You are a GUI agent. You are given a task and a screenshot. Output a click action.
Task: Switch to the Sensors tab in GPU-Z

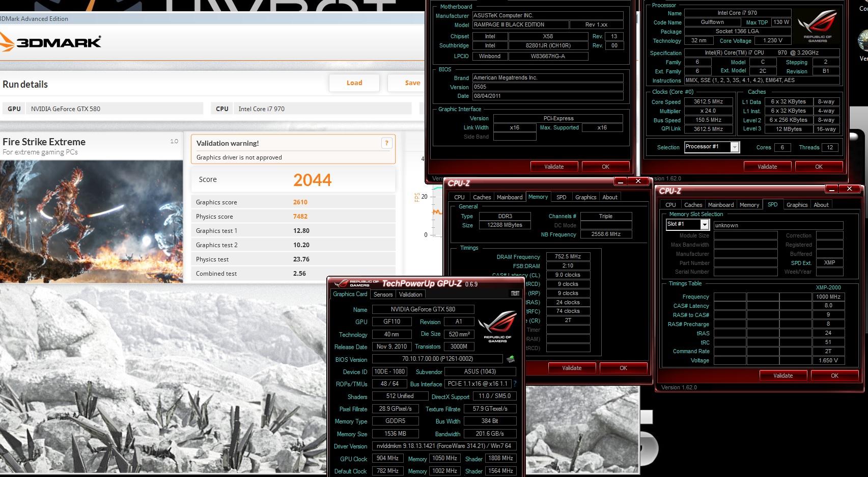pyautogui.click(x=383, y=295)
